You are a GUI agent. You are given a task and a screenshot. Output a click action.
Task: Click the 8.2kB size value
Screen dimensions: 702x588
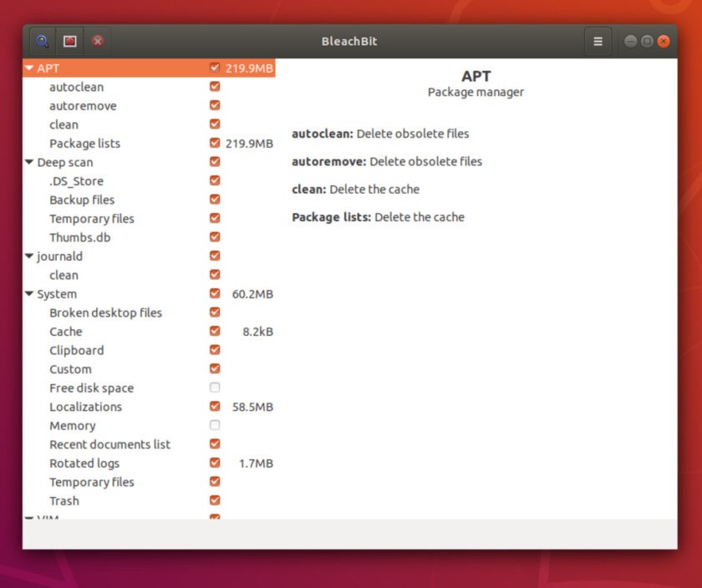point(258,332)
